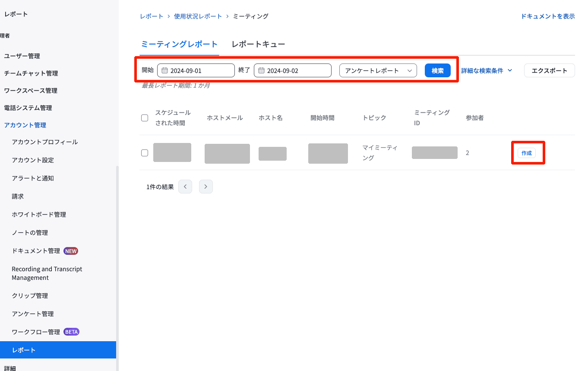This screenshot has width=588, height=371.
Task: Switch to レポートキュー tab
Action: 258,44
